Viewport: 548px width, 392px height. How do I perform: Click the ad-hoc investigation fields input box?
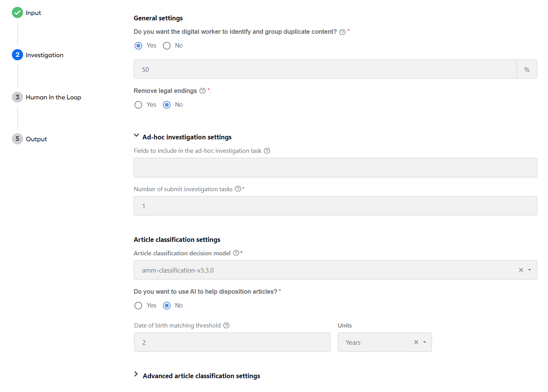pyautogui.click(x=335, y=167)
